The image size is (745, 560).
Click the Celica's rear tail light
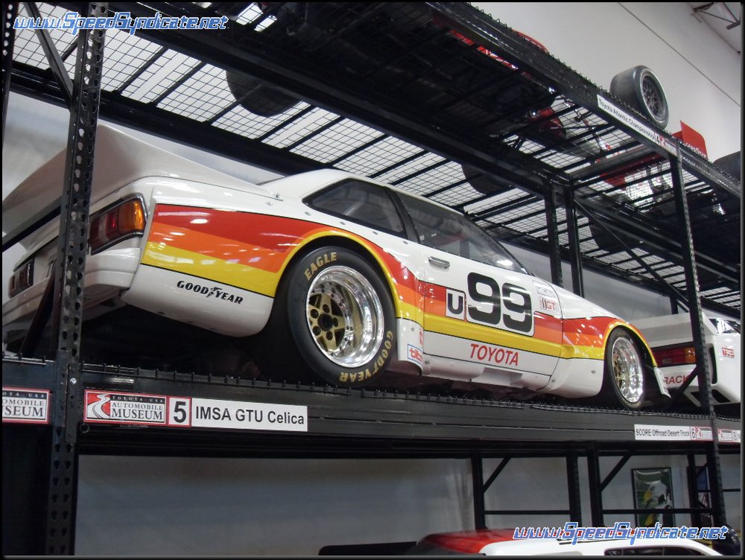click(118, 223)
